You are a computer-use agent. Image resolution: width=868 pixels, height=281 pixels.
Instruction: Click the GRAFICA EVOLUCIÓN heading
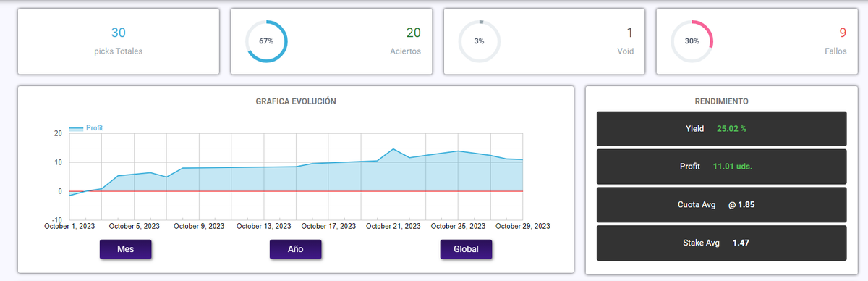point(296,101)
